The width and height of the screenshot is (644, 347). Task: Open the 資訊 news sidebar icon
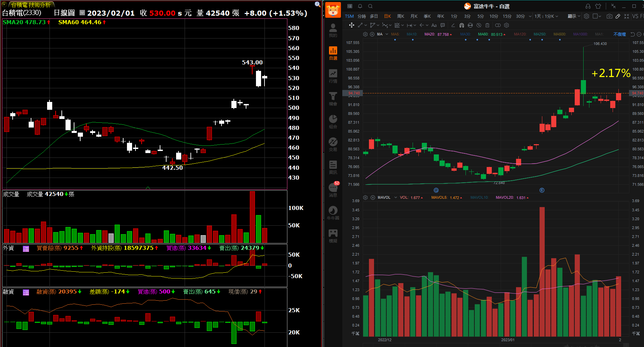point(333,167)
